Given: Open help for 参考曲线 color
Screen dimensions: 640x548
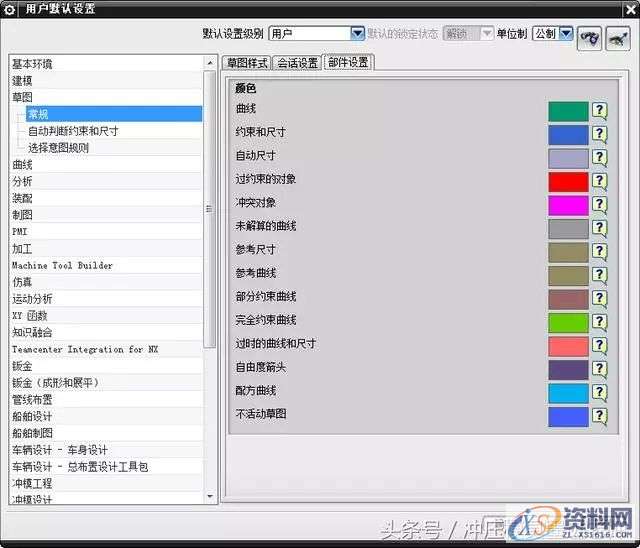Looking at the screenshot, I should 599,275.
